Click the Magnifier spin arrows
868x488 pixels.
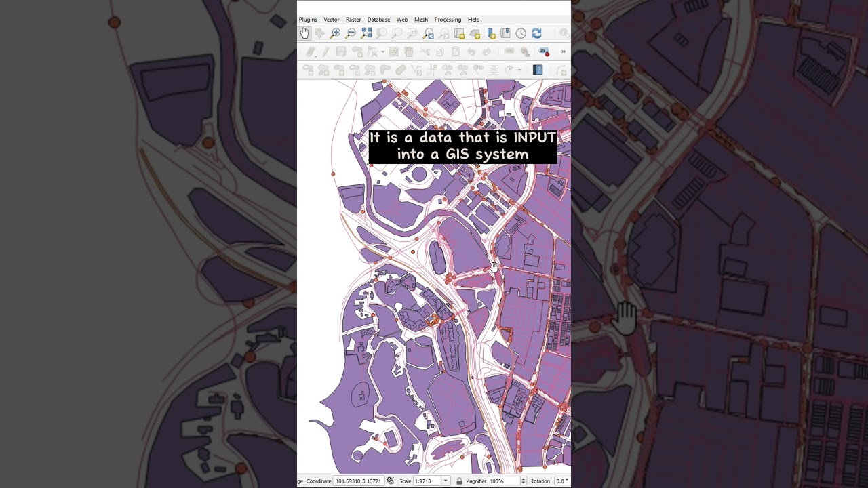(523, 481)
